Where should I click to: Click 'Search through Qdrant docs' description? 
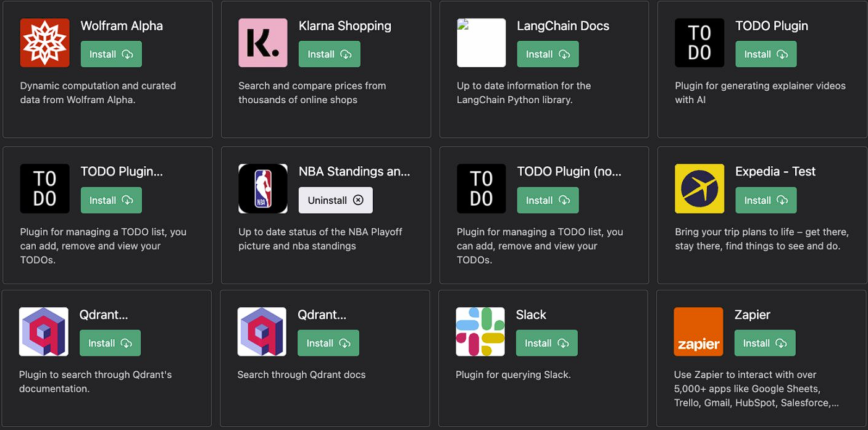coord(301,374)
